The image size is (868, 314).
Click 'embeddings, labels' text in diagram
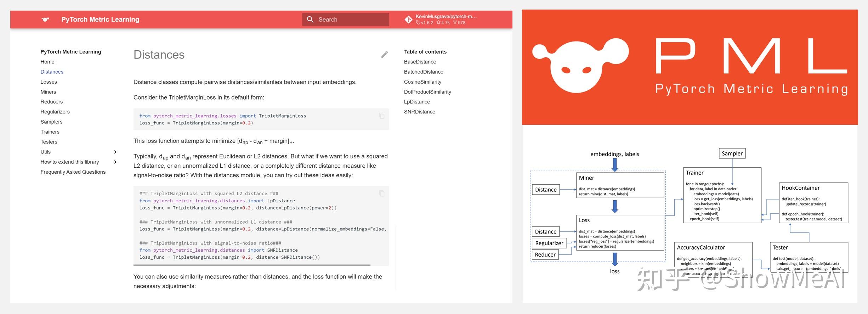(x=615, y=154)
